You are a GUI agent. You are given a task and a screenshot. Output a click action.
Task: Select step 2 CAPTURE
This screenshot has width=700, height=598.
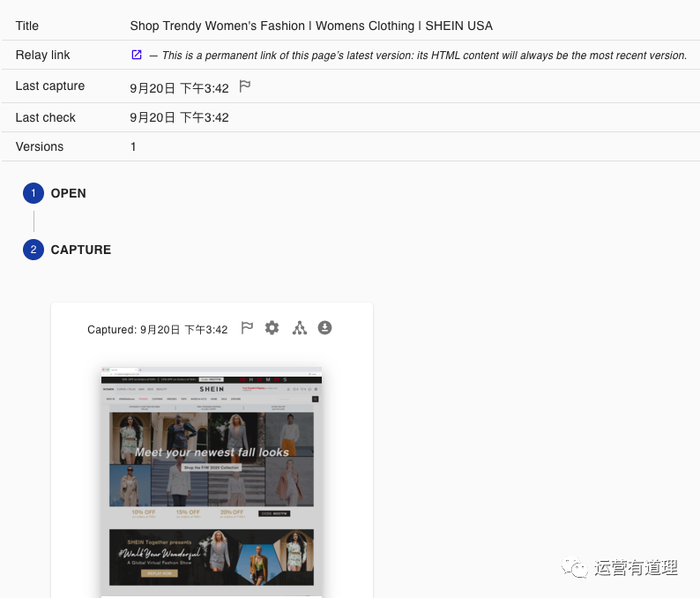point(67,250)
